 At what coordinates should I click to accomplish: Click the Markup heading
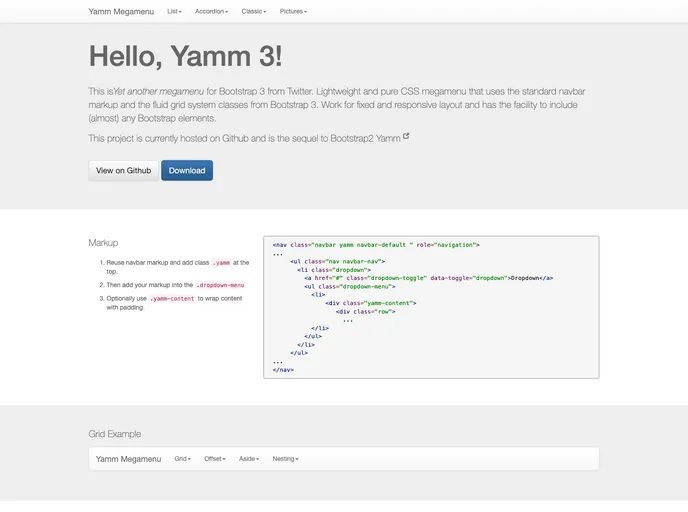coord(103,243)
